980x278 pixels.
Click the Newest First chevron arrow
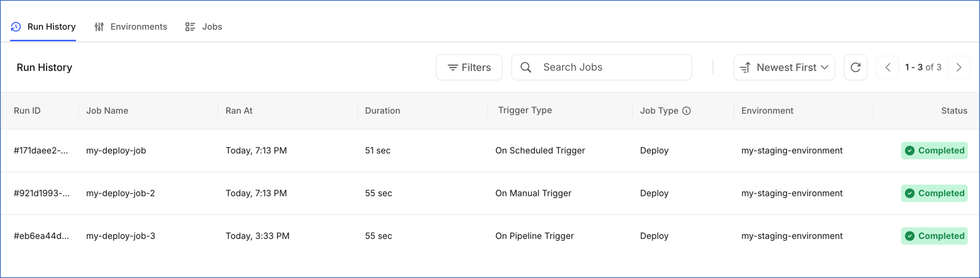tap(824, 67)
